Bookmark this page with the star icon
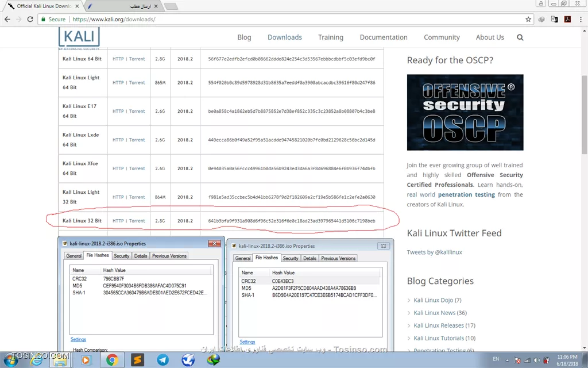The width and height of the screenshot is (588, 368). 528,19
